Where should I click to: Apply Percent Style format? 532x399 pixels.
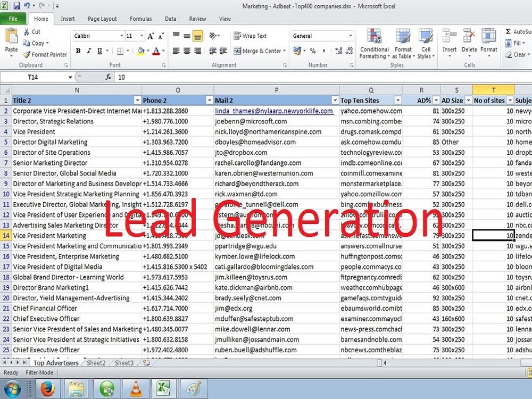(313, 51)
